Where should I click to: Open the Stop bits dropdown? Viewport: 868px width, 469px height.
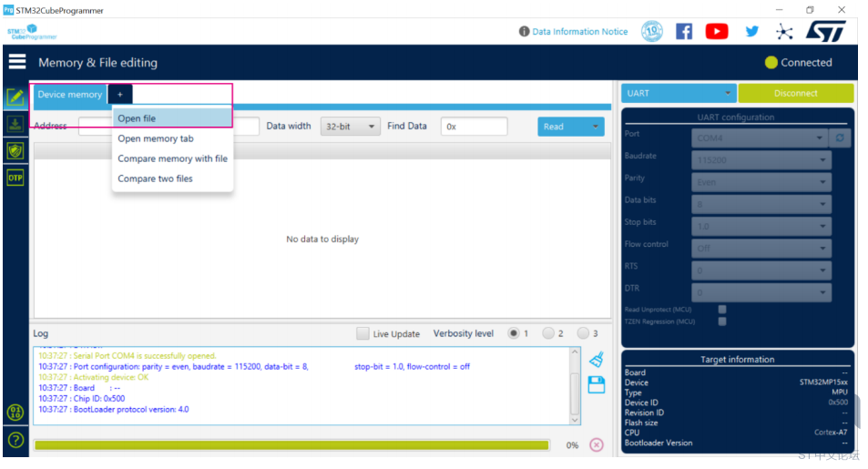click(x=761, y=227)
